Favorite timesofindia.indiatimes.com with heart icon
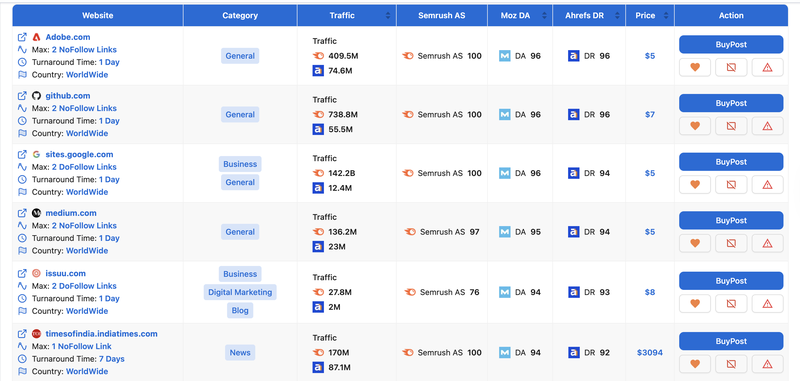 [x=694, y=364]
